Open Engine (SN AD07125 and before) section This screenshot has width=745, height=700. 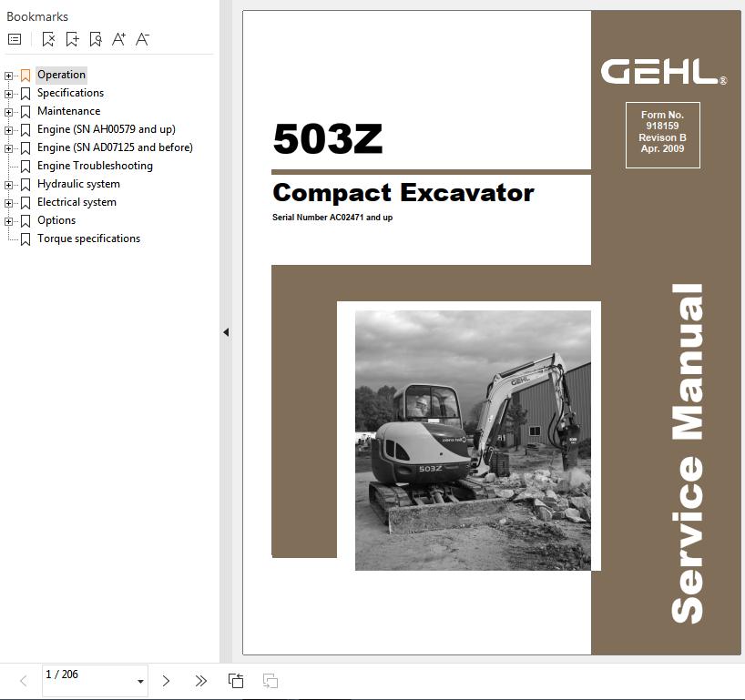click(115, 147)
